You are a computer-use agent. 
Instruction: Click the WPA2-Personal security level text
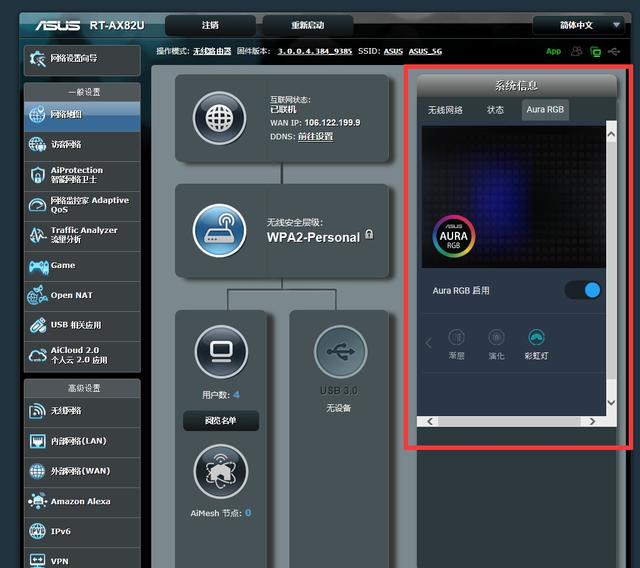(313, 237)
